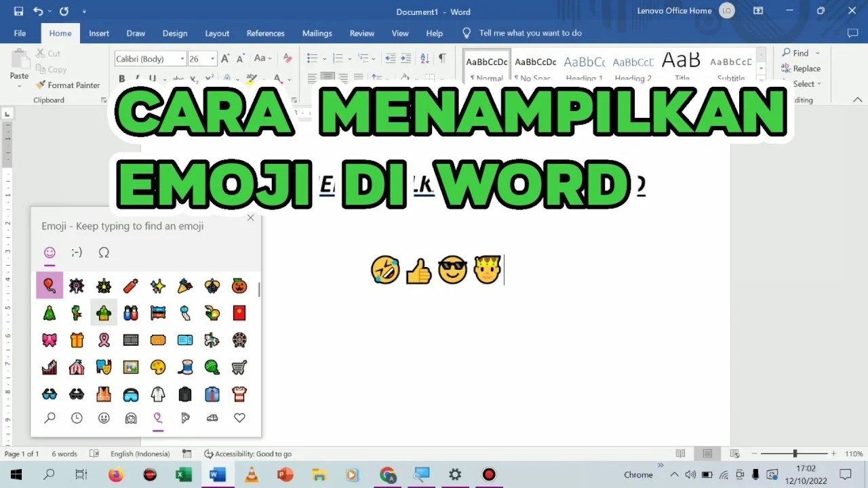Screen dimensions: 868x488
Task: Open the Clipboard pane launcher
Action: [104, 100]
